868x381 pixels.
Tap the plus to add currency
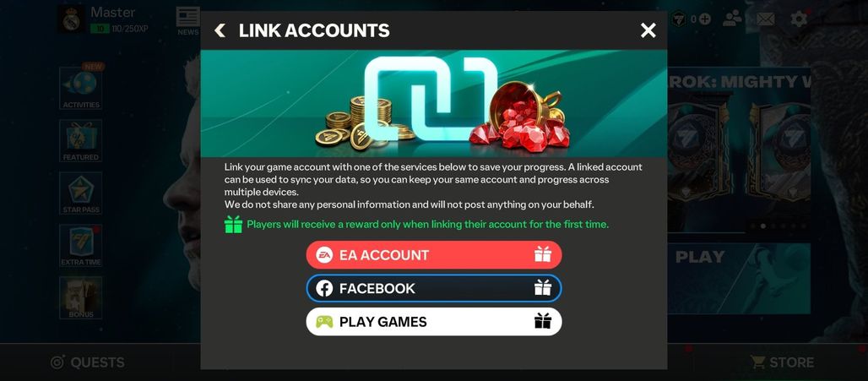(705, 19)
